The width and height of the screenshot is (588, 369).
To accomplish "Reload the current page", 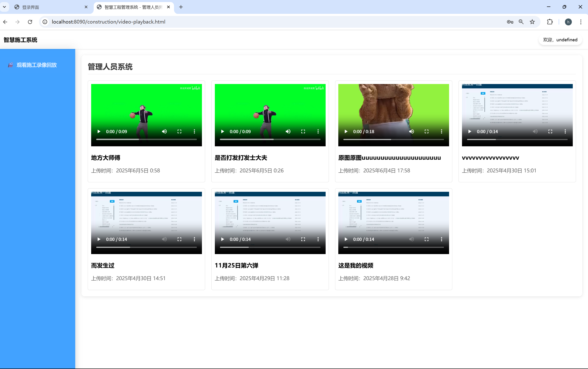I will pyautogui.click(x=30, y=22).
